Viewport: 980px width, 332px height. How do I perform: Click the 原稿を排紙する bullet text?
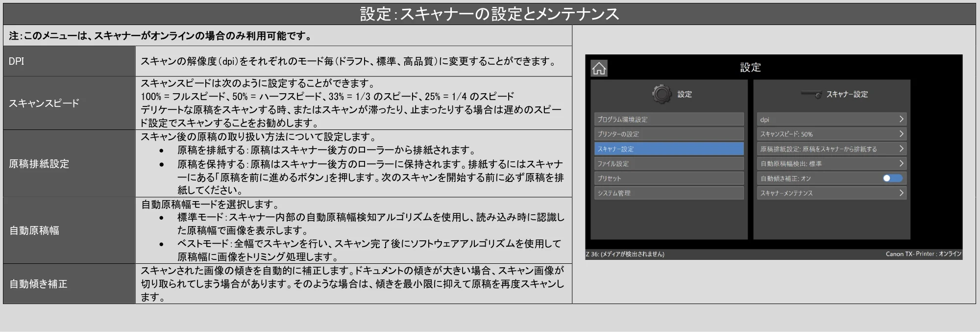pos(326,150)
